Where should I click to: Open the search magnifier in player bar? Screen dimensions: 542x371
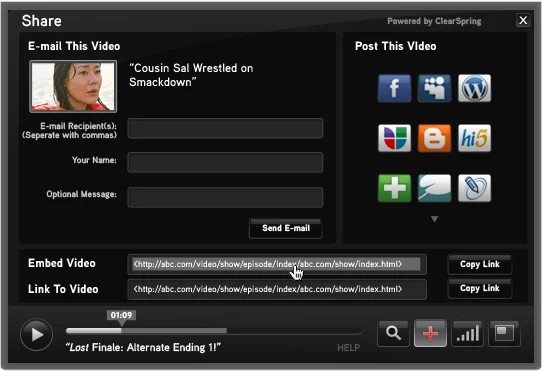point(393,334)
